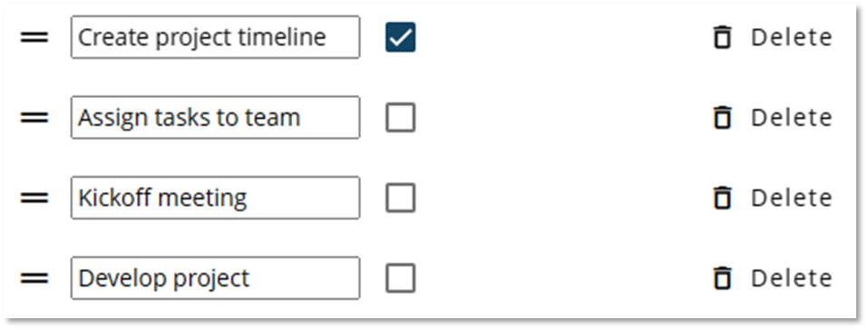Image resolution: width=868 pixels, height=330 pixels.
Task: Click trash icon for Assign tasks to team
Action: tap(722, 117)
